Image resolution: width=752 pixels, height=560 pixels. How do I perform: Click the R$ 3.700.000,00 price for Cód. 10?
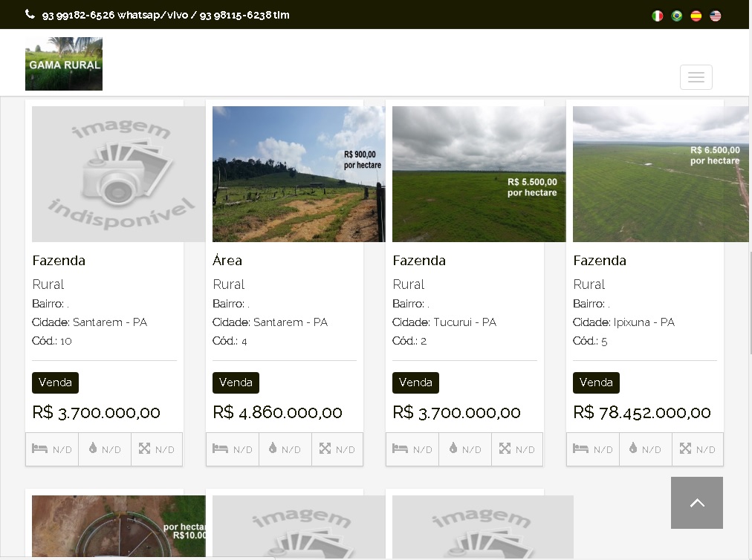point(96,412)
